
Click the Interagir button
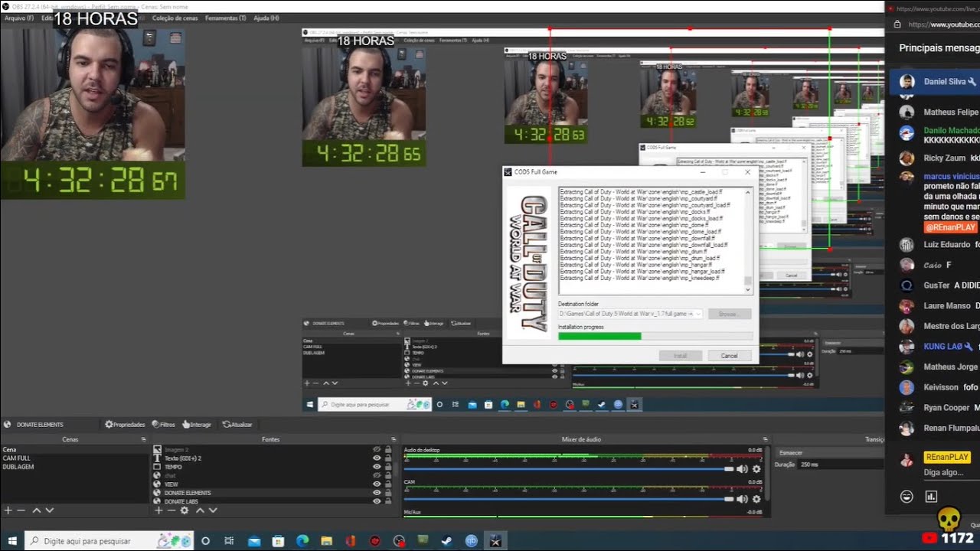pos(197,424)
